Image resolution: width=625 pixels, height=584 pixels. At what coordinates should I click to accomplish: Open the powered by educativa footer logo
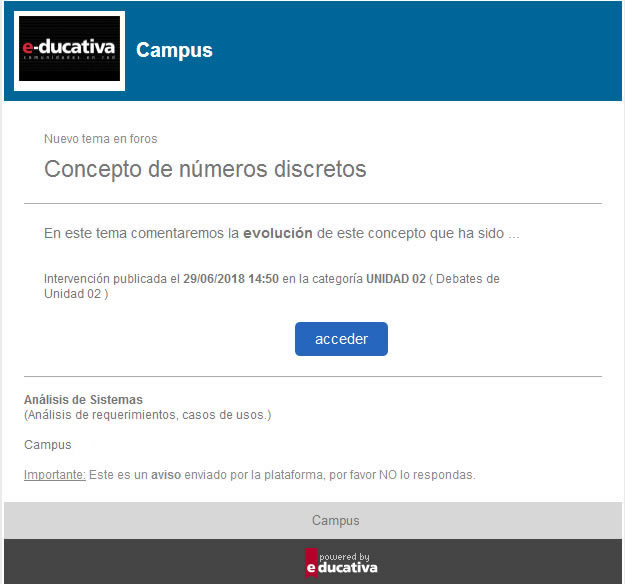pos(341,562)
